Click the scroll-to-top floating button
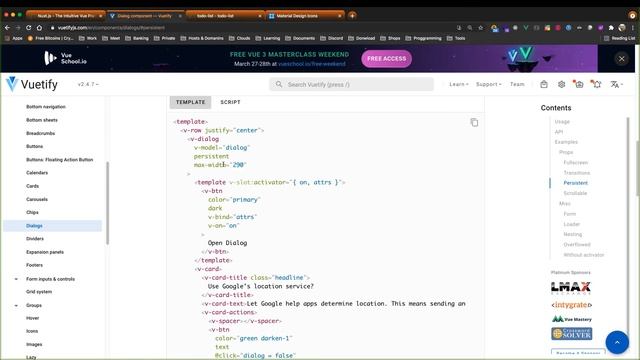Image resolution: width=640 pixels, height=360 pixels. click(x=617, y=342)
